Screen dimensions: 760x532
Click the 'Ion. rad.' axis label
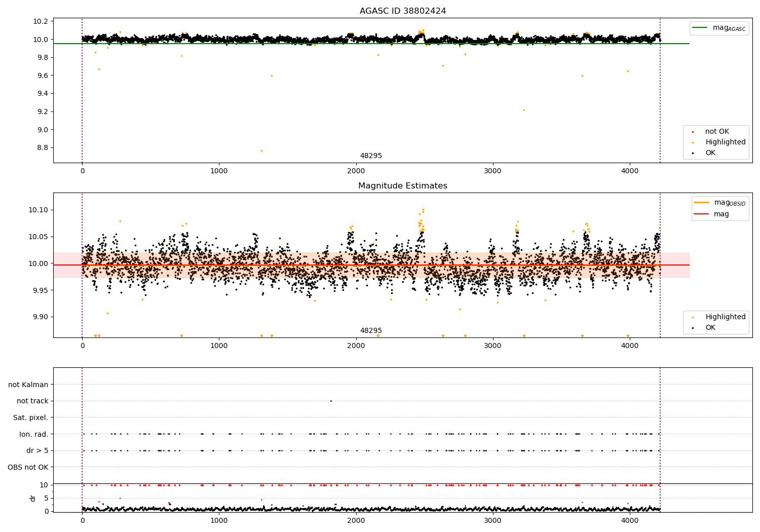pos(34,434)
